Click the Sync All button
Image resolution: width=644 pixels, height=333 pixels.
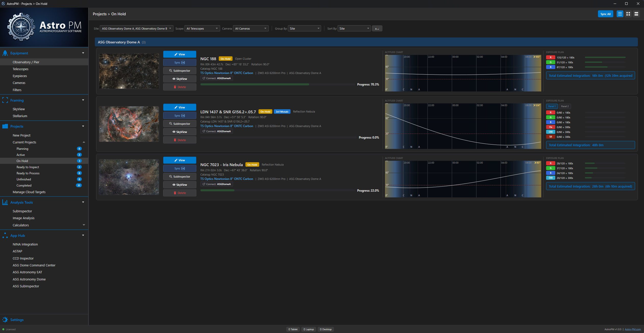[x=605, y=14]
